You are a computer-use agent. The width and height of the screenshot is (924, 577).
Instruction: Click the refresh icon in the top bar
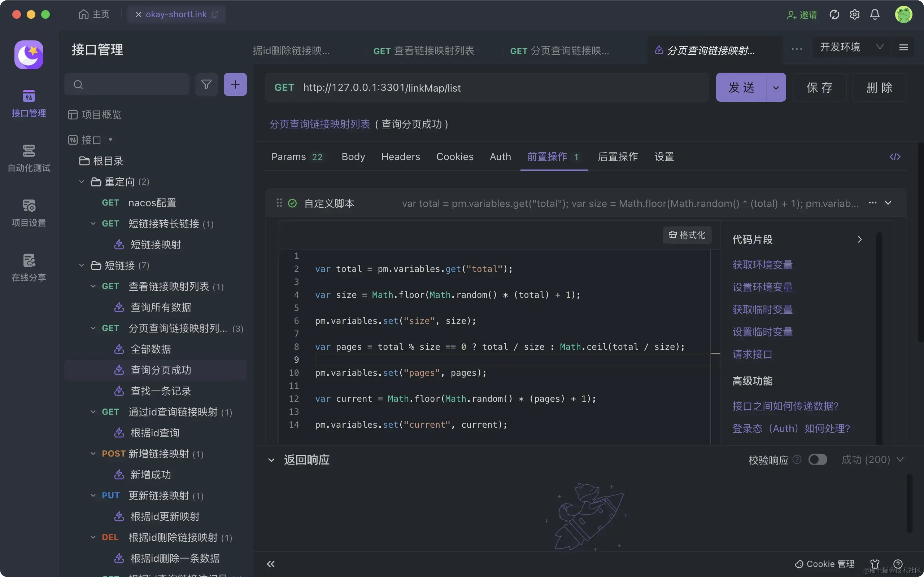(834, 14)
